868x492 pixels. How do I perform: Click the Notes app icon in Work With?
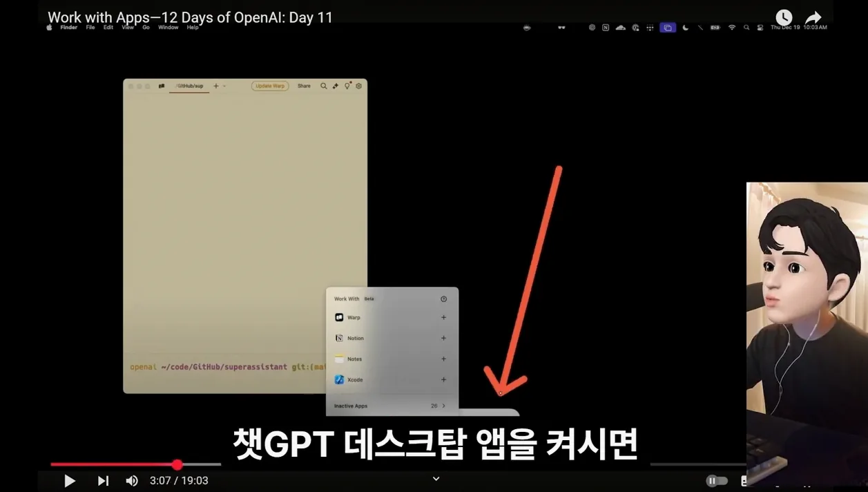tap(339, 359)
